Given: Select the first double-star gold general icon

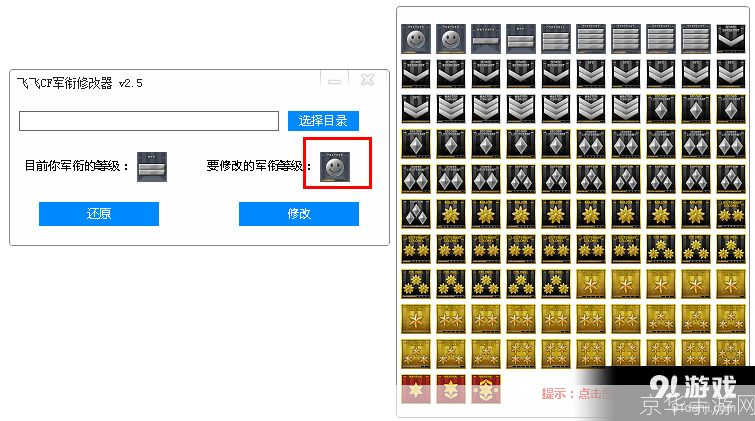Looking at the screenshot, I should pos(451,319).
